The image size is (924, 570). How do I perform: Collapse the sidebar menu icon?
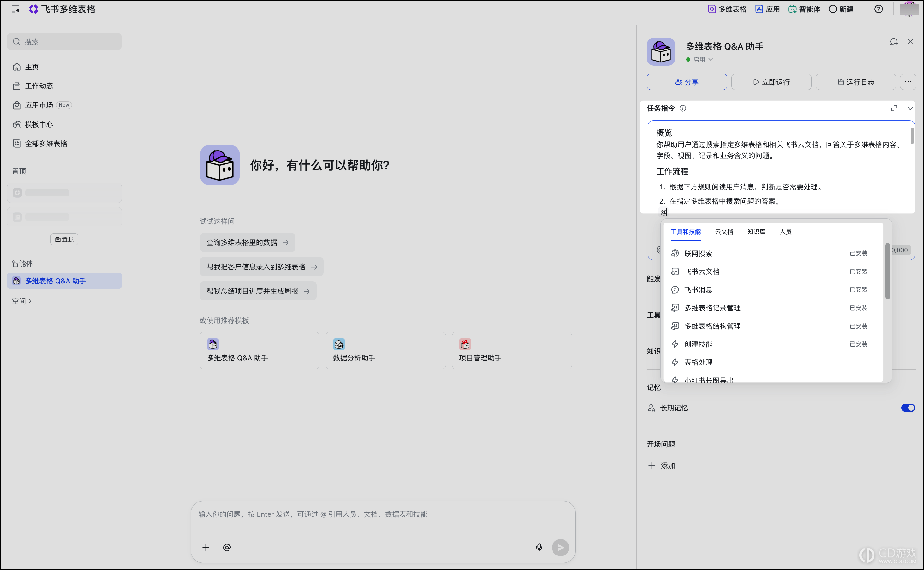15,9
